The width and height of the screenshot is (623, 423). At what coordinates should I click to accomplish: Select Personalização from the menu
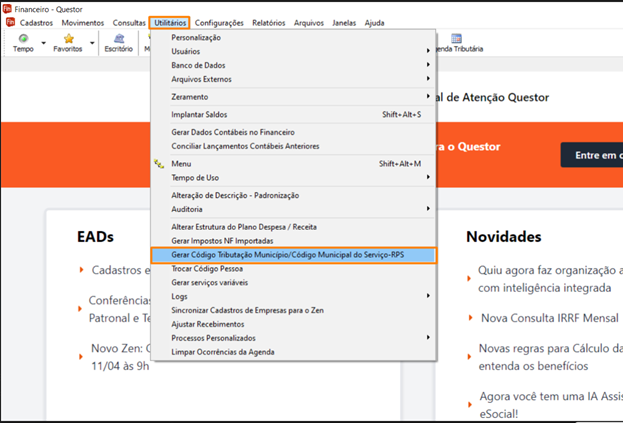pos(293,37)
